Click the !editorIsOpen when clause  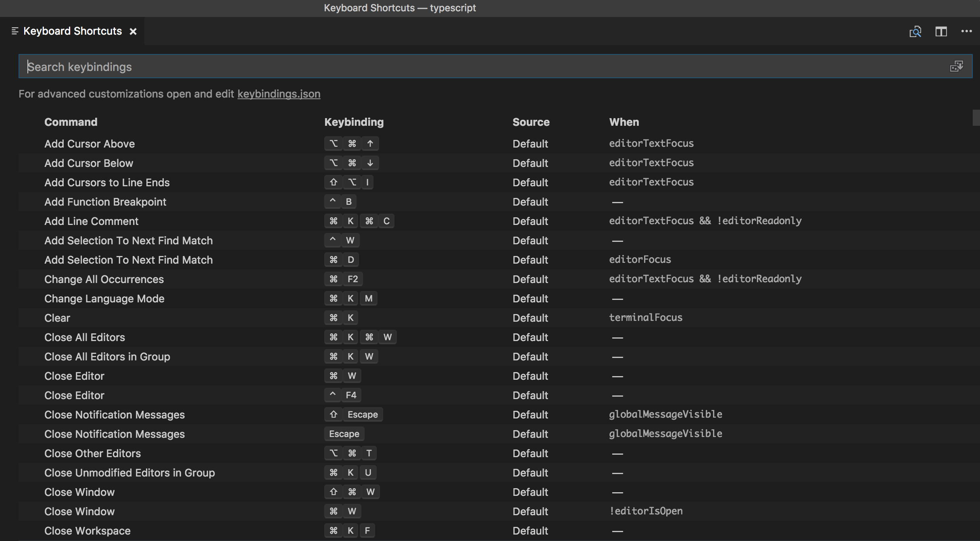click(646, 511)
